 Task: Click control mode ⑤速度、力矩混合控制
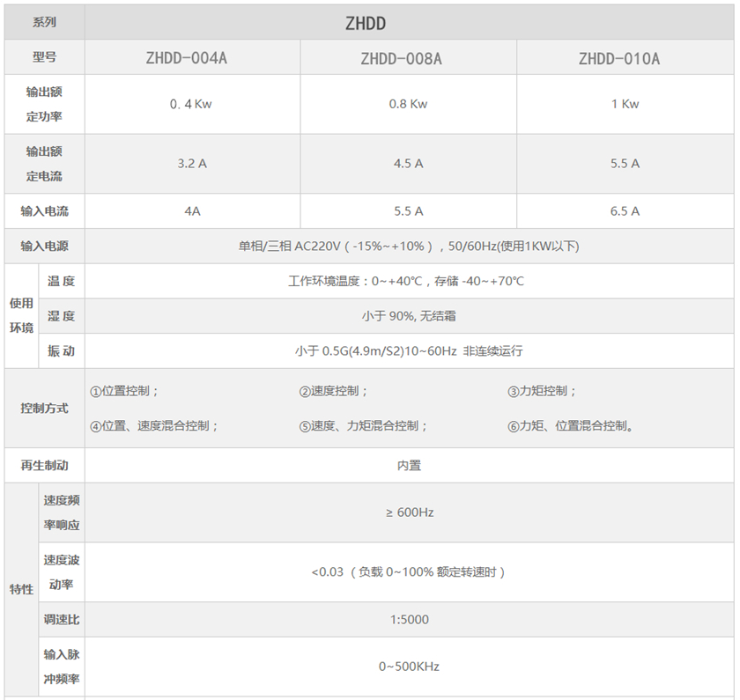click(363, 426)
